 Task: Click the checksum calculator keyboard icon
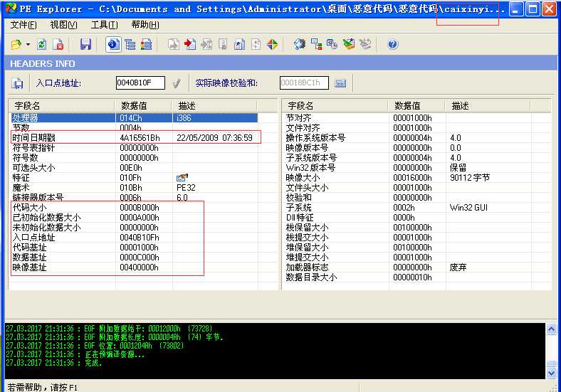click(340, 83)
